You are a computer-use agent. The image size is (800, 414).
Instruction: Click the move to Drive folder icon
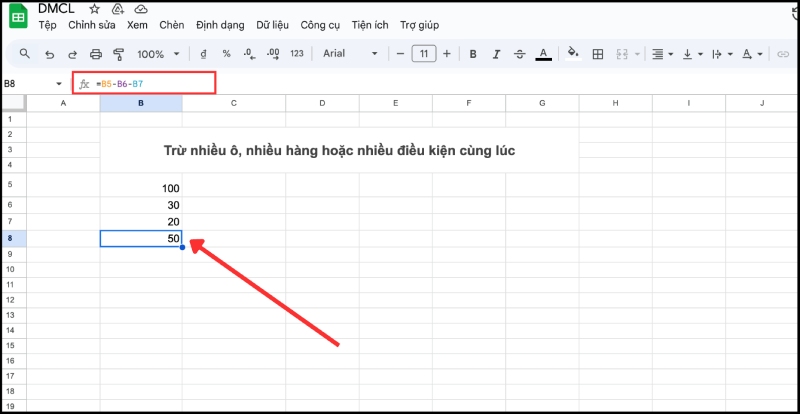tap(118, 9)
